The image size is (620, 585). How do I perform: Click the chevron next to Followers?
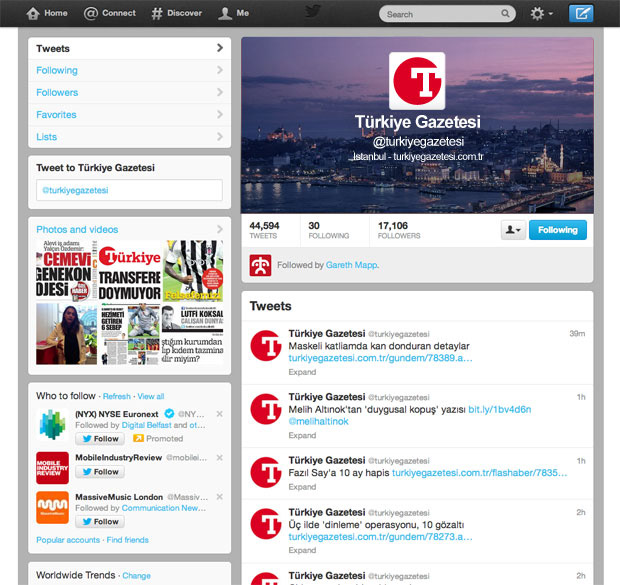[220, 92]
